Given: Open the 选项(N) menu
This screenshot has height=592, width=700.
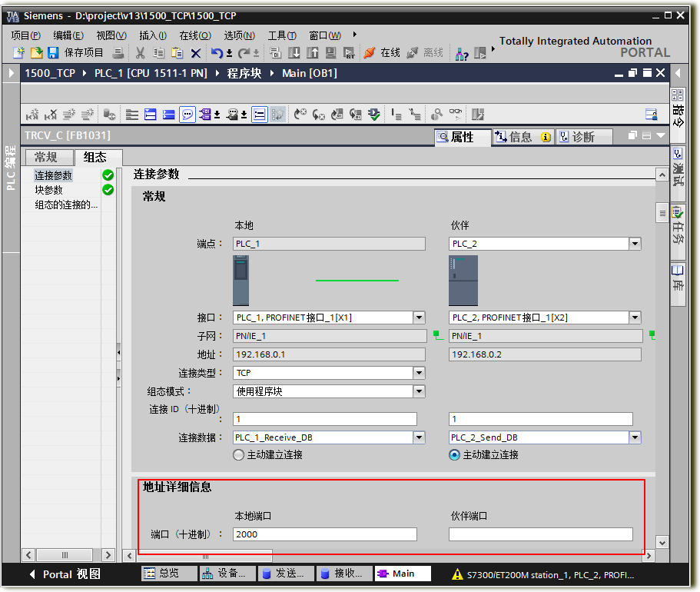Looking at the screenshot, I should click(x=240, y=35).
